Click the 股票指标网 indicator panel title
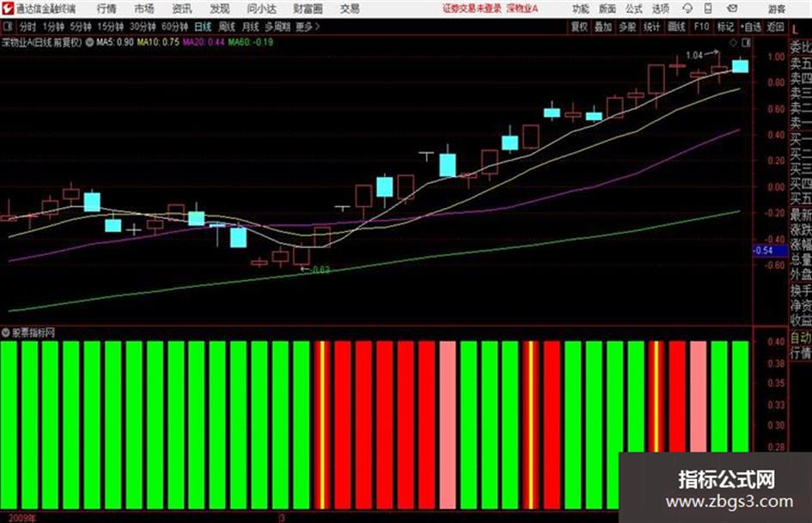The image size is (812, 523). click(x=34, y=332)
